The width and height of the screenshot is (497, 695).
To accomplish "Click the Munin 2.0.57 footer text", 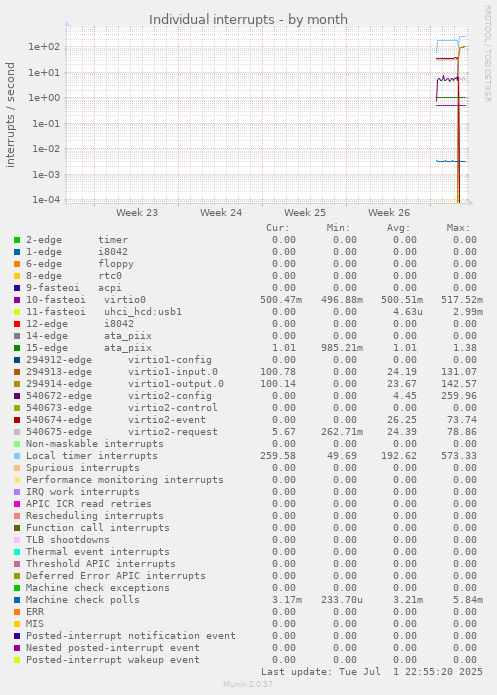I will click(248, 684).
